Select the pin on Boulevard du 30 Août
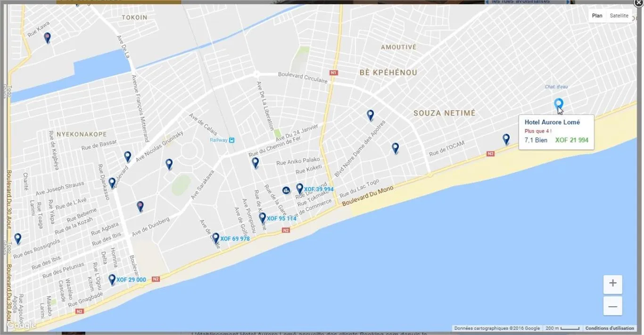The image size is (644, 335). [17, 238]
